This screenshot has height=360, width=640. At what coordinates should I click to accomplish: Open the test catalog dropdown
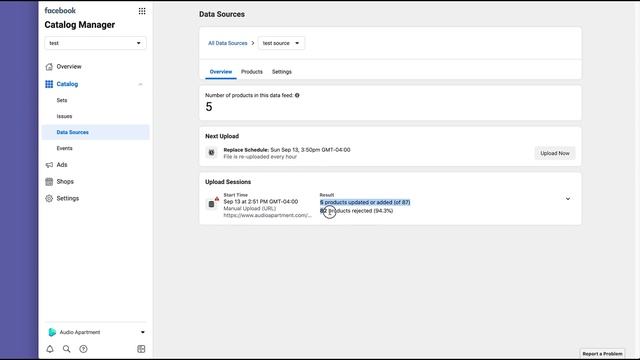[x=95, y=43]
